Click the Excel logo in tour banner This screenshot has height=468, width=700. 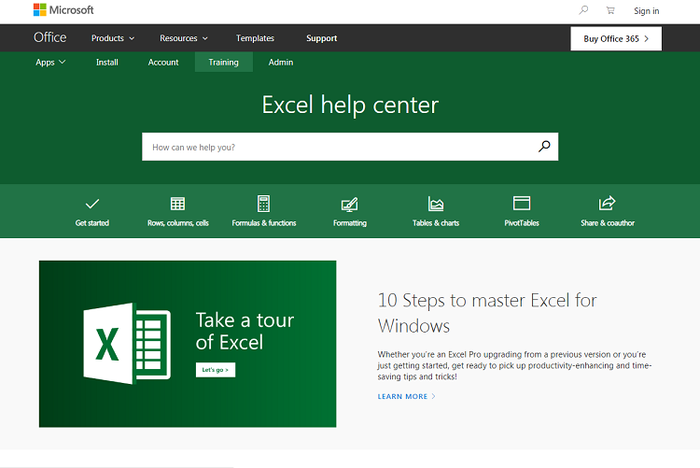[127, 343]
